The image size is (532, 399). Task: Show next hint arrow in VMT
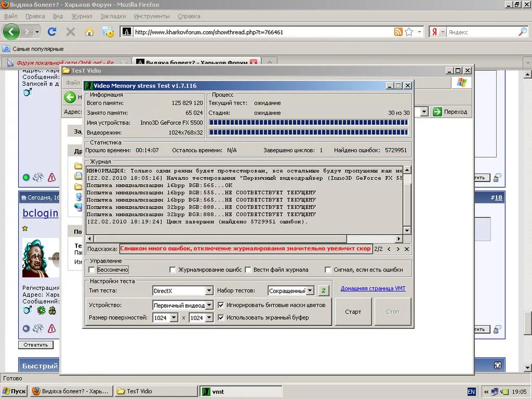coord(398,249)
